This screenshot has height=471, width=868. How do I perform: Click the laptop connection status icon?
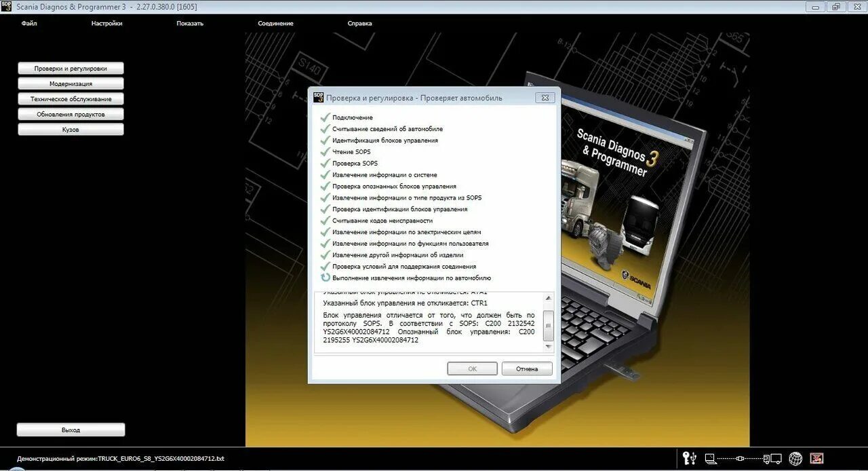[x=711, y=459]
